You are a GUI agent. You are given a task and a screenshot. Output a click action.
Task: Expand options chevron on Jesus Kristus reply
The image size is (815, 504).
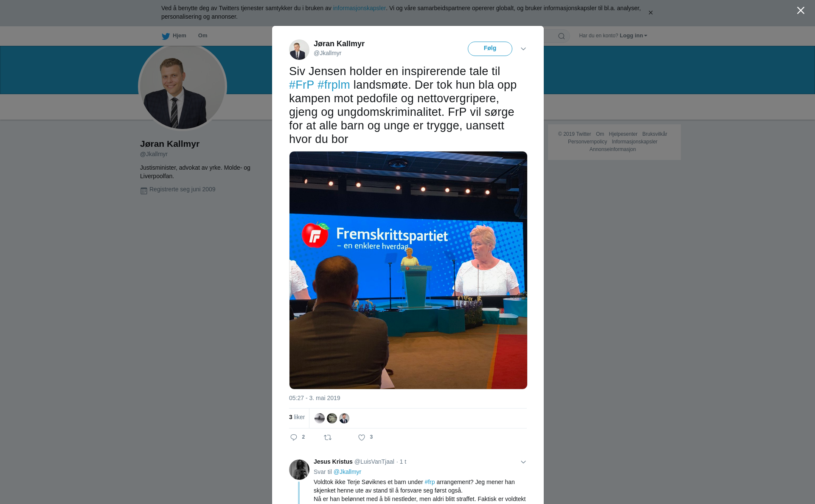tap(523, 462)
